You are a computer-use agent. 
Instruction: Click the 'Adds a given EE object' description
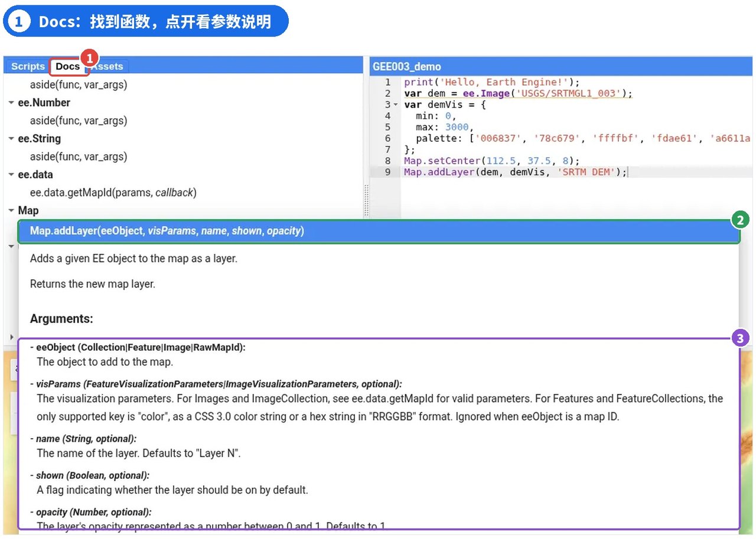coord(133,259)
